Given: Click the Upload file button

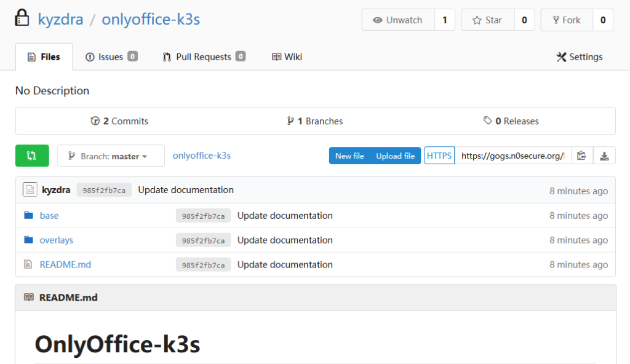Looking at the screenshot, I should [396, 156].
